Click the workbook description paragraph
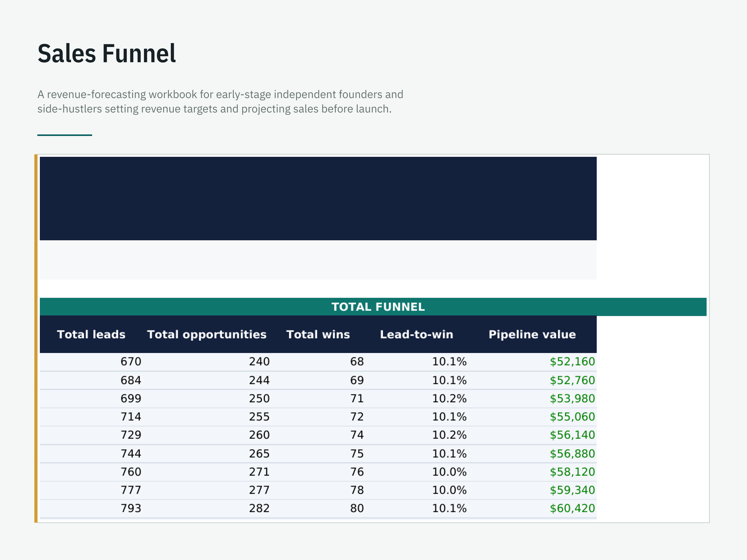 point(220,102)
